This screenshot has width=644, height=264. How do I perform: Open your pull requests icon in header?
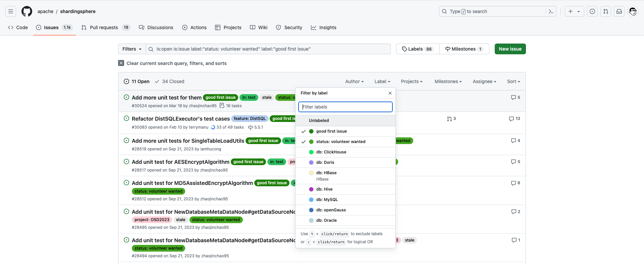tap(606, 11)
